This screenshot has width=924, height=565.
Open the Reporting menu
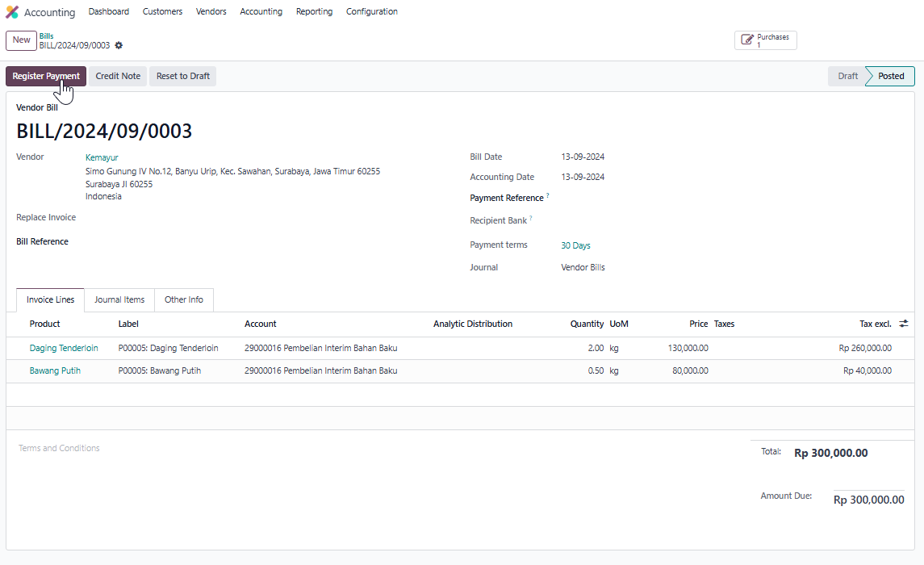[x=314, y=12]
